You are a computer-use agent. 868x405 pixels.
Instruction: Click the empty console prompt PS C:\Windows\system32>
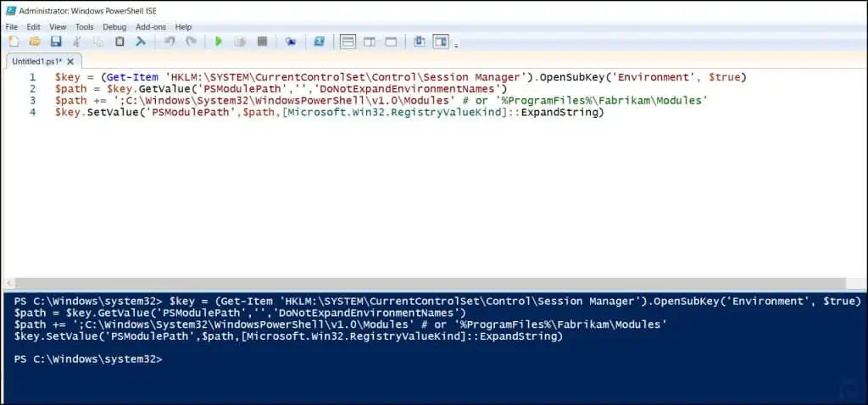pos(88,359)
